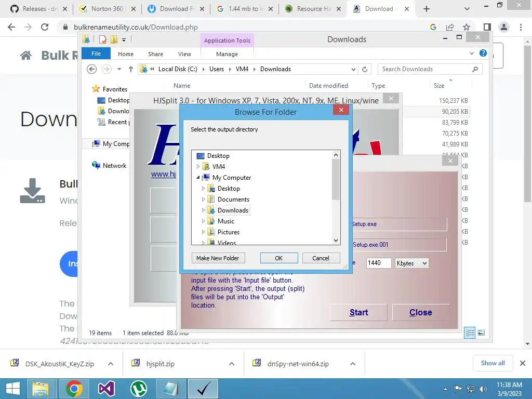Click Search Downloads box
The image size is (532, 399).
pyautogui.click(x=430, y=69)
